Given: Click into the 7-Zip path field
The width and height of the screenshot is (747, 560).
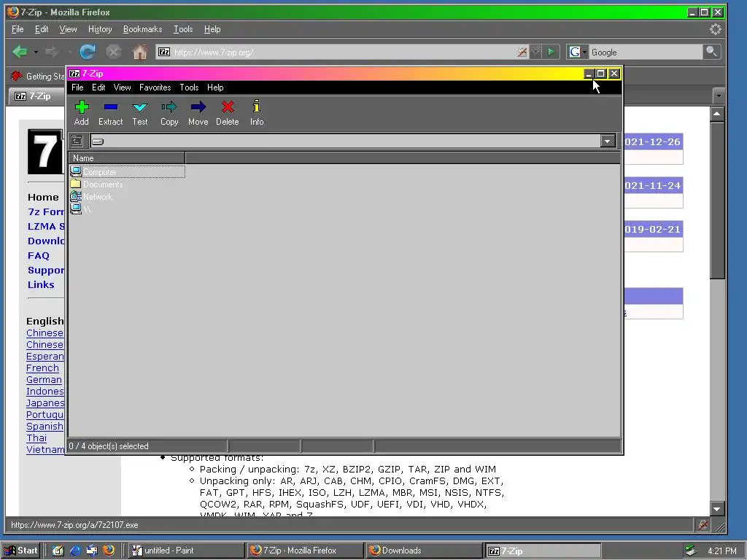Looking at the screenshot, I should click(346, 141).
